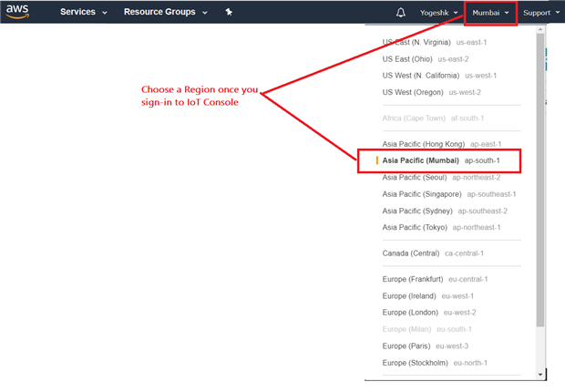This screenshot has height=392, width=565.
Task: Select Europe (Stockholm) eu-north-1
Action: pos(436,363)
